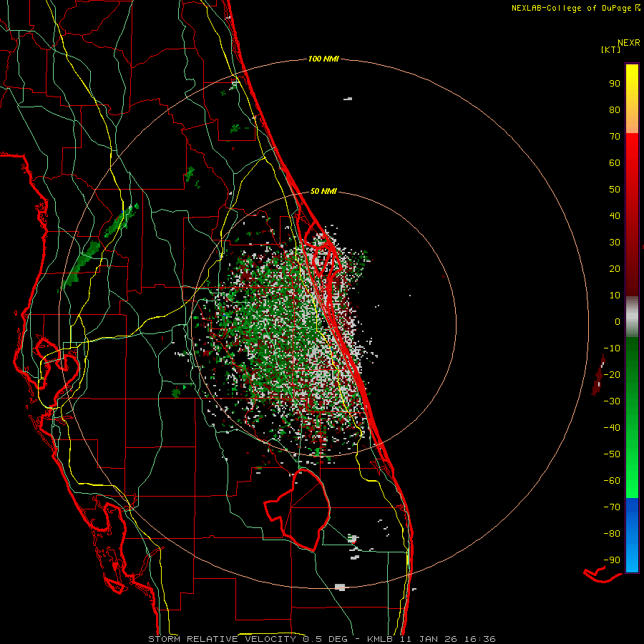Viewport: 644px width, 644px height.
Task: Click the NEXR label above the color scale
Action: coord(628,43)
